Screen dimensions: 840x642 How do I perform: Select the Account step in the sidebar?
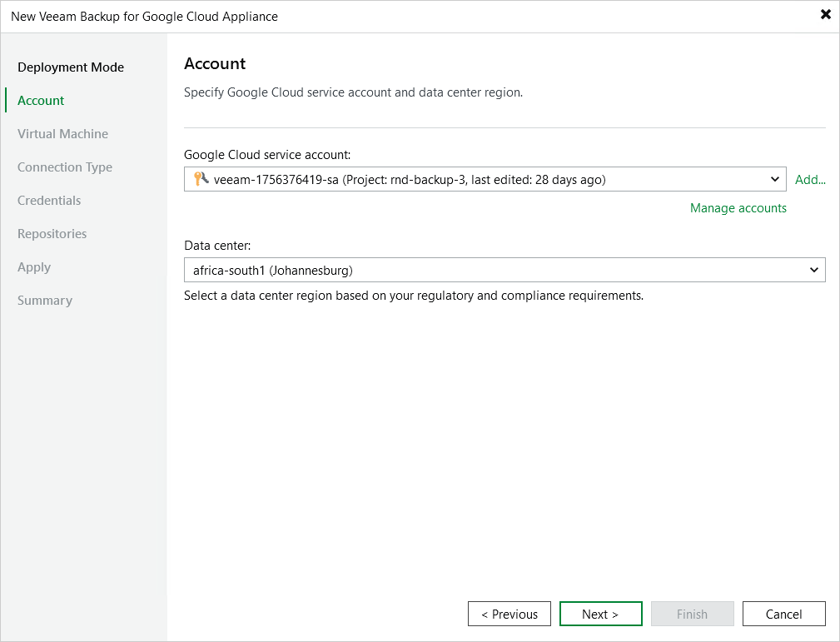(x=41, y=101)
